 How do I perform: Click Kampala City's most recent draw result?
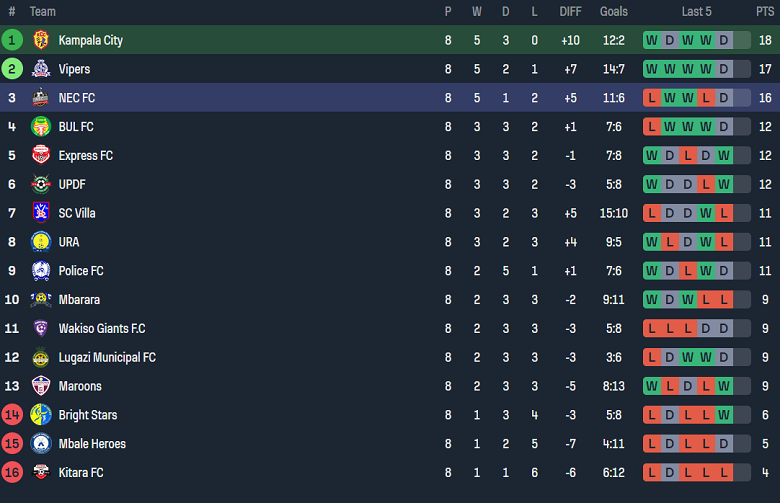pyautogui.click(x=723, y=40)
